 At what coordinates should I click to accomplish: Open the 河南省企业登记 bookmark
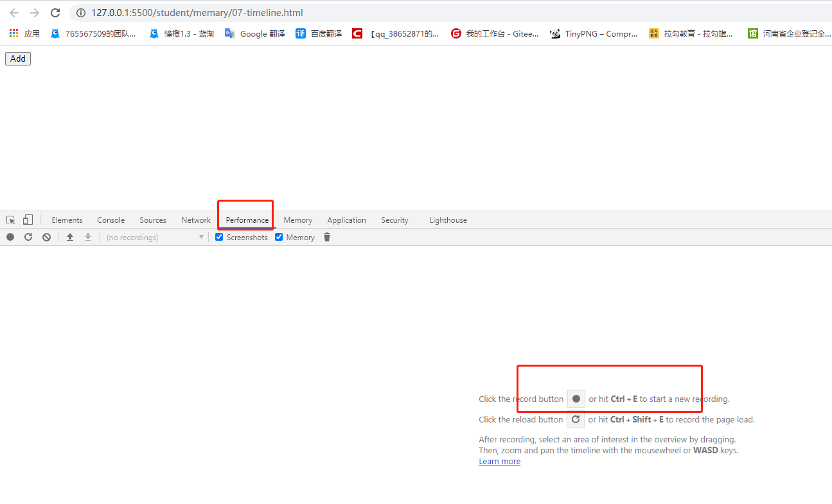(x=790, y=33)
